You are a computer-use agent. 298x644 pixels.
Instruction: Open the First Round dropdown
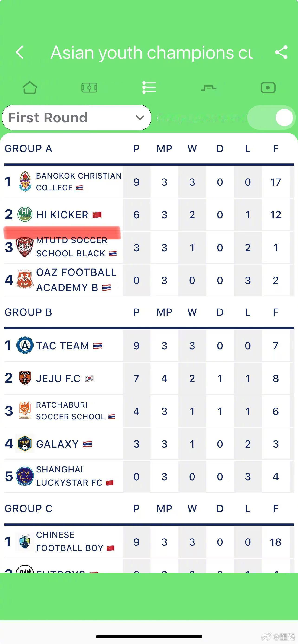point(76,118)
